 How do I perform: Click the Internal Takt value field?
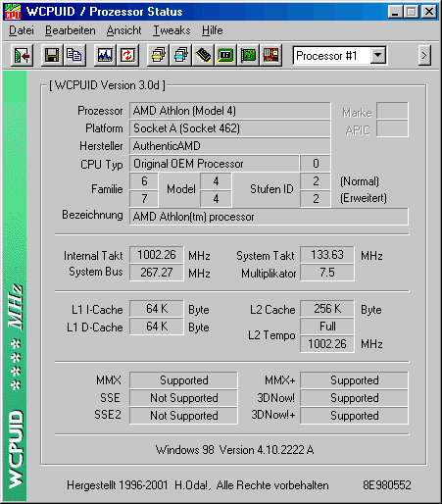pos(157,255)
